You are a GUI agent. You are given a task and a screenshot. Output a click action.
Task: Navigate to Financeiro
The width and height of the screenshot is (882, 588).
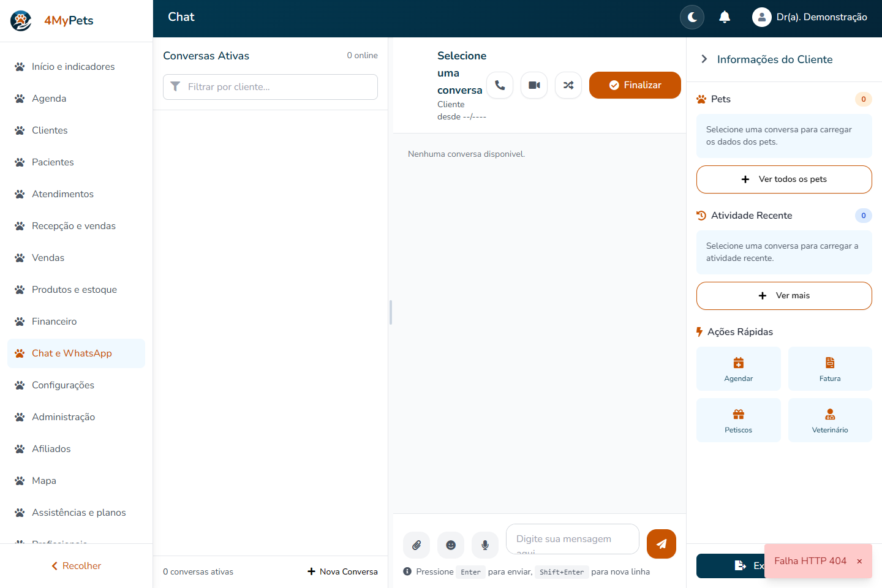click(76, 322)
